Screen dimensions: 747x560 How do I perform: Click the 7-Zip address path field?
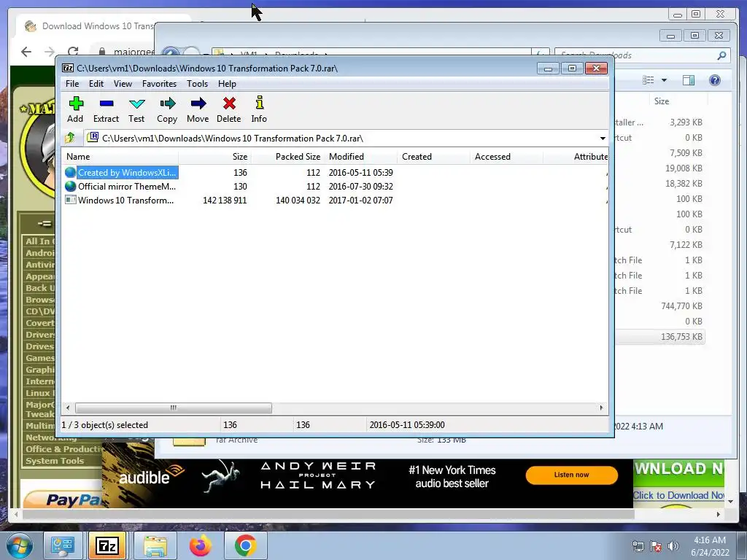(x=342, y=139)
